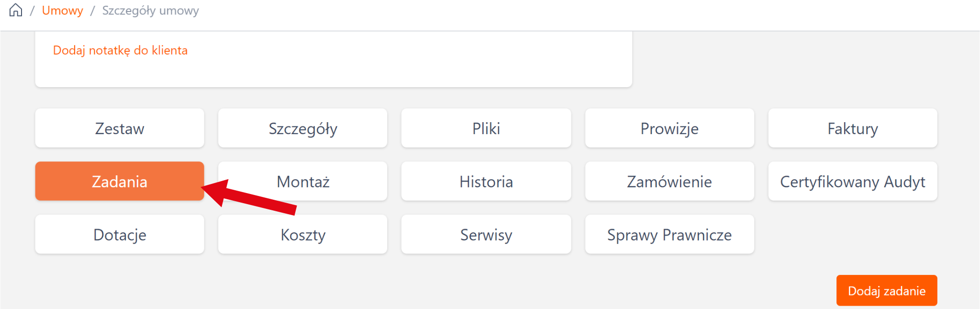Click the home icon in breadcrumb
980x309 pixels.
pyautogui.click(x=16, y=10)
